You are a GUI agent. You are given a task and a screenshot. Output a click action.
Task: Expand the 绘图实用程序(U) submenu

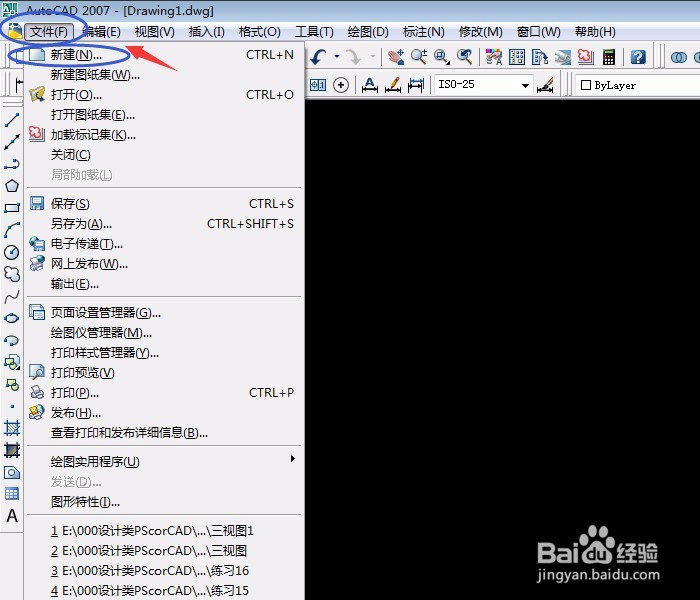click(x=164, y=462)
